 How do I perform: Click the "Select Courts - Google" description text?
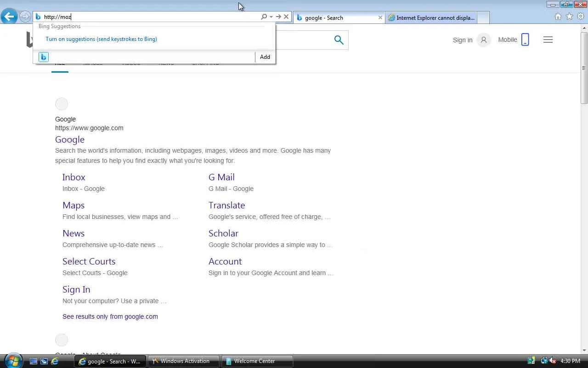tap(95, 273)
